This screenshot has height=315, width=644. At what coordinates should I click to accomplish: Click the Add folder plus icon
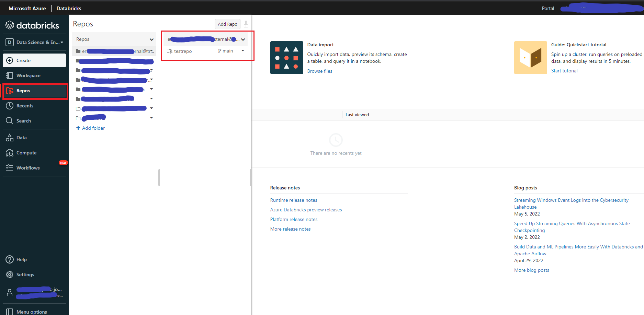tap(78, 128)
